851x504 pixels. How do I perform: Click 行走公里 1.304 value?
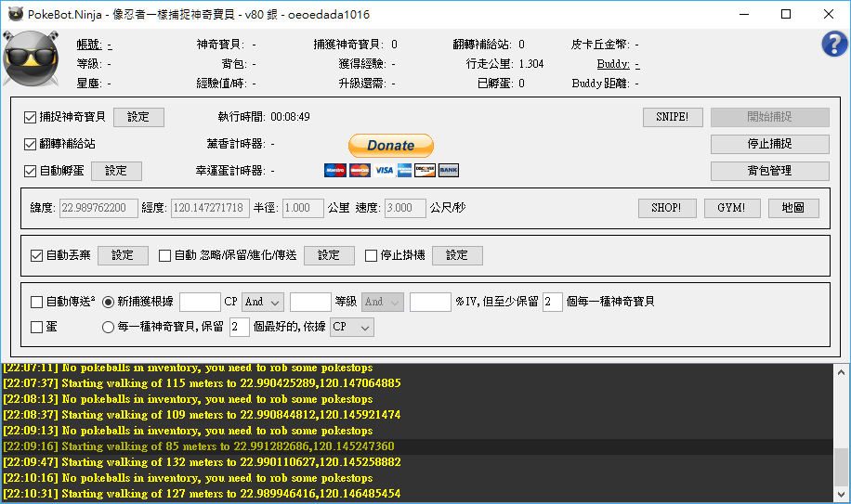tap(531, 64)
